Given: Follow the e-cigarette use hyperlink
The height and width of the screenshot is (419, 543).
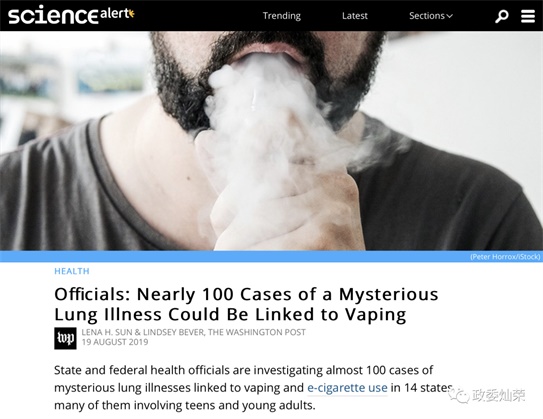Looking at the screenshot, I should click(x=347, y=387).
